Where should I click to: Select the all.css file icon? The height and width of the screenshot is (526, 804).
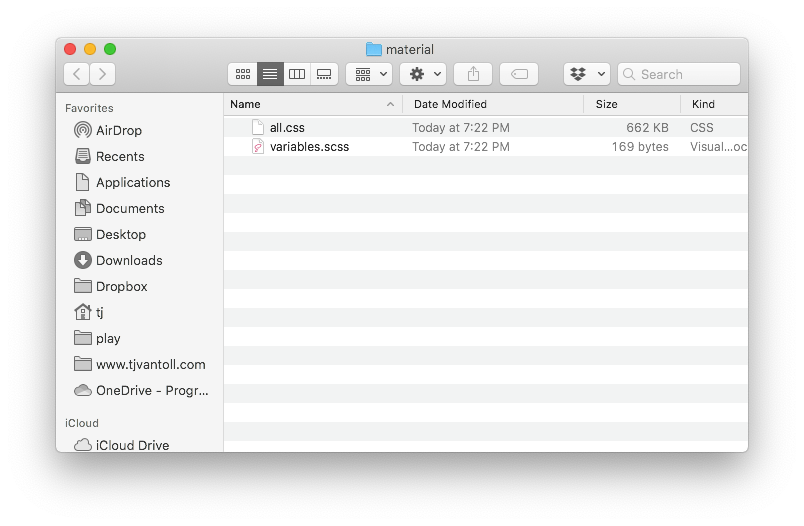tap(258, 127)
